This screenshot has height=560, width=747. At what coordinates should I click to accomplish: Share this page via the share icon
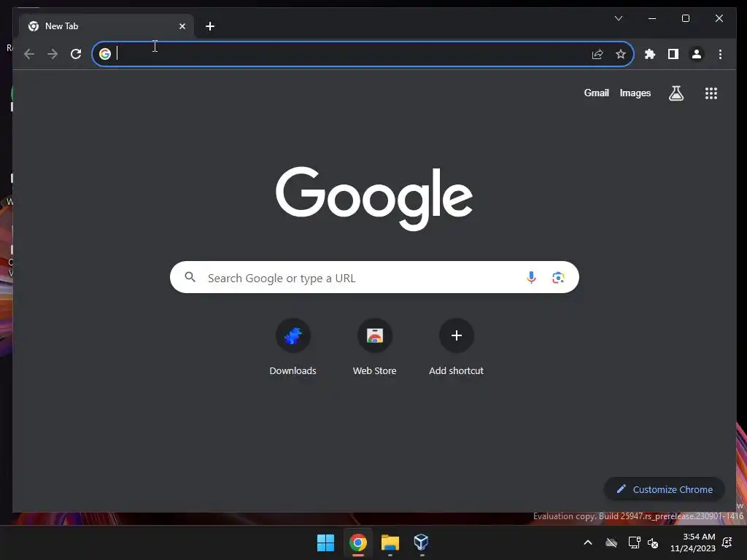(x=597, y=54)
